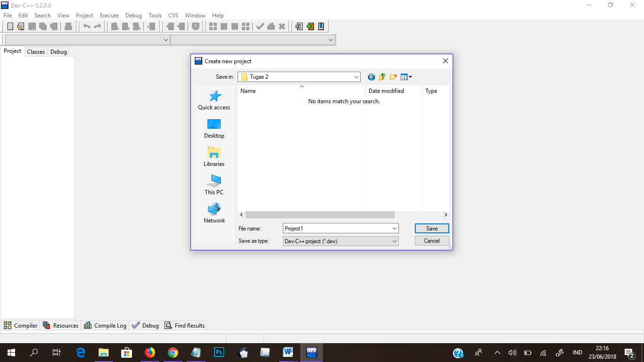Viewport: 644px width, 362px height.
Task: Select This PC in the places bar
Action: (214, 185)
